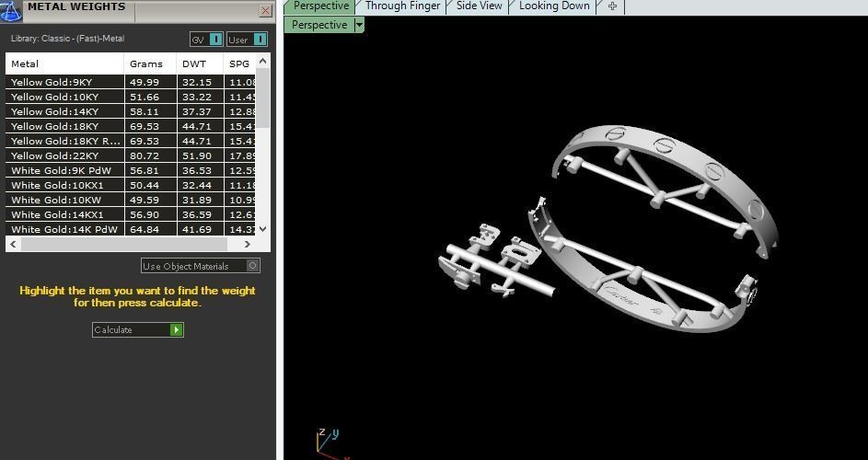Screen dimensions: 868x460
Task: Click the 36.53 DWT value
Action: (196, 170)
